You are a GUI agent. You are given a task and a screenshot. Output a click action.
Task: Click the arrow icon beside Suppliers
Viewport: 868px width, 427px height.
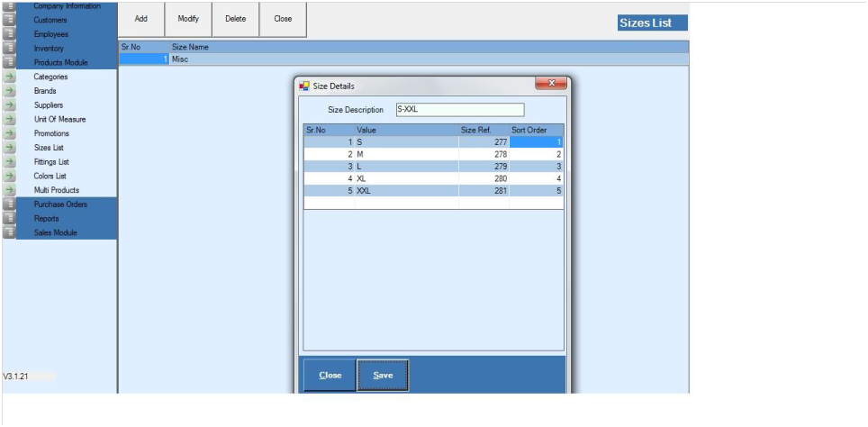[x=9, y=105]
